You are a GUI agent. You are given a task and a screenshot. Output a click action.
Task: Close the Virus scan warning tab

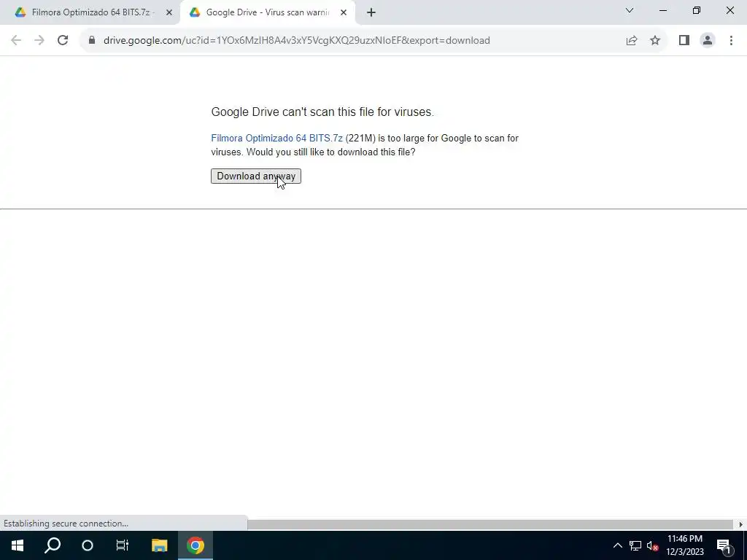click(344, 12)
